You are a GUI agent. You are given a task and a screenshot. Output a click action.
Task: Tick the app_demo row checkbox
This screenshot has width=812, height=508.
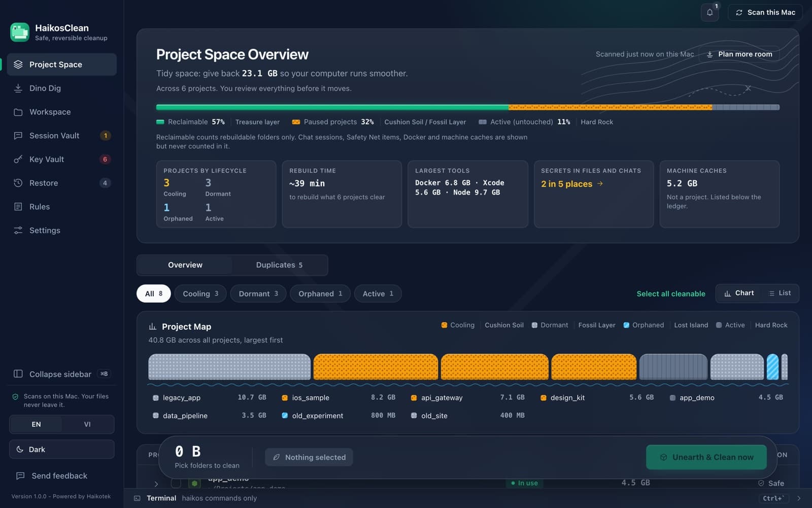(x=176, y=483)
